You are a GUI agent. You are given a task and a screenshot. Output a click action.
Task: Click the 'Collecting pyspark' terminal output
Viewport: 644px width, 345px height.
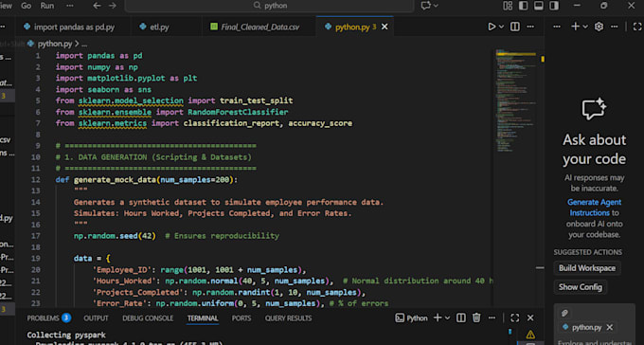click(x=66, y=336)
